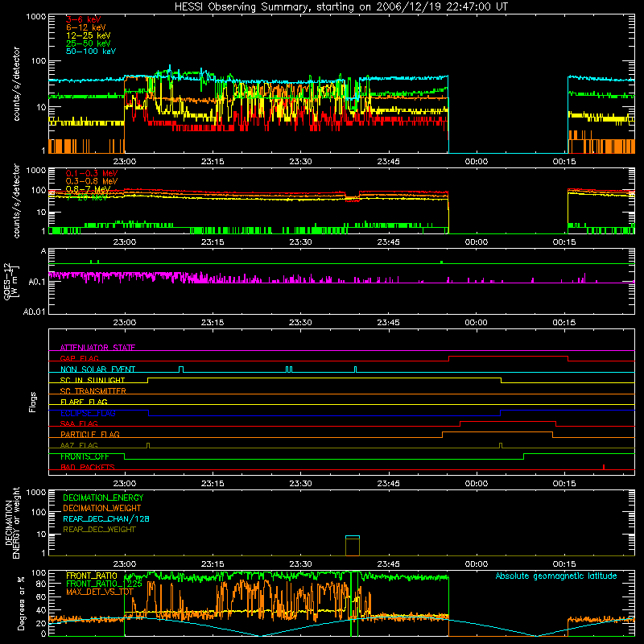Click the 00:00 tick label under Flags panel
This screenshot has width=644, height=644.
coord(476,484)
